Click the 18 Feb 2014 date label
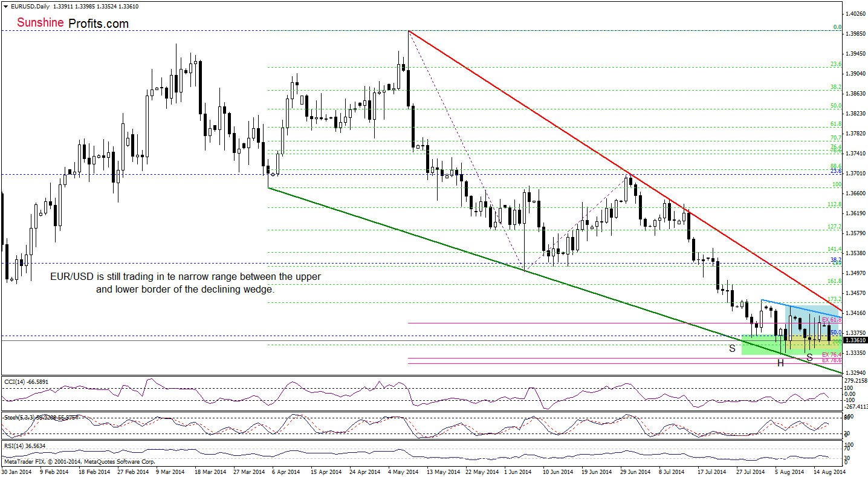Image resolution: width=868 pixels, height=477 pixels. coord(95,472)
